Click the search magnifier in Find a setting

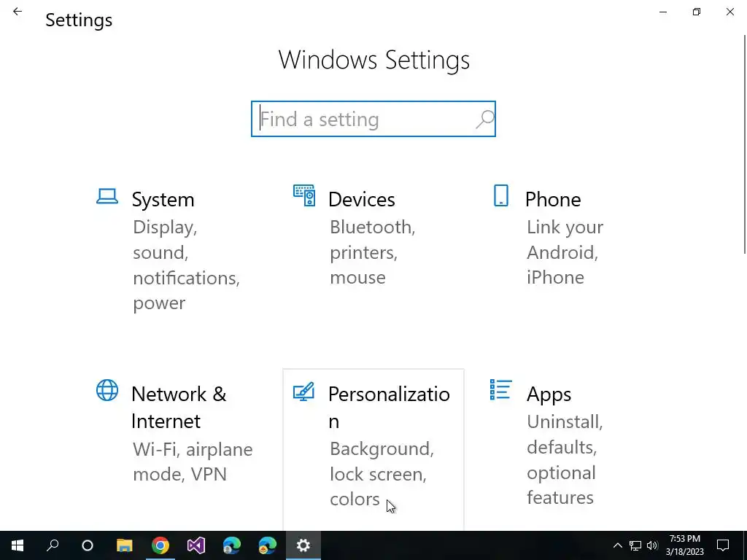point(484,119)
